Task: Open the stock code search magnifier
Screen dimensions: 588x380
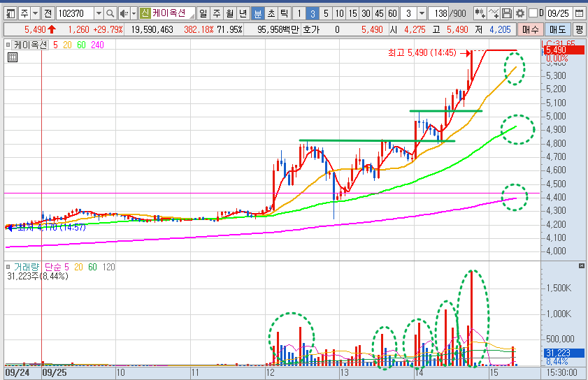Action: pyautogui.click(x=110, y=14)
